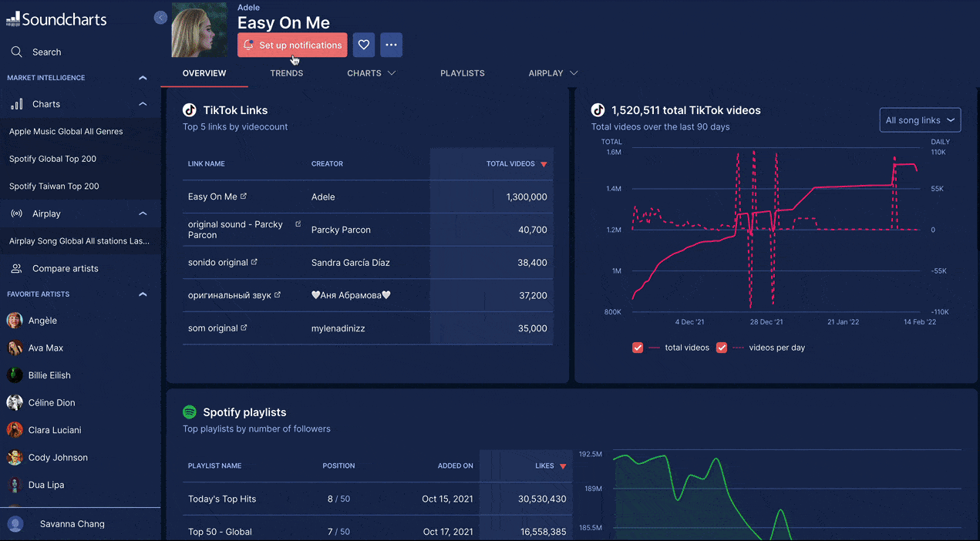Screen dimensions: 980x541
Task: Click the Search magnifier icon in sidebar
Action: [16, 52]
